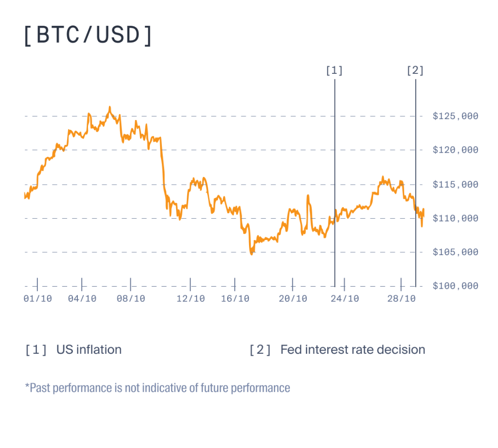
Task: Select the $120,000 price axis label
Action: tap(455, 150)
